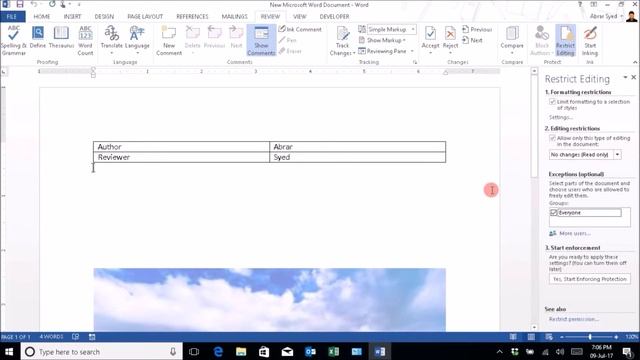Accept the tracked change
This screenshot has width=640, height=360.
point(430,37)
